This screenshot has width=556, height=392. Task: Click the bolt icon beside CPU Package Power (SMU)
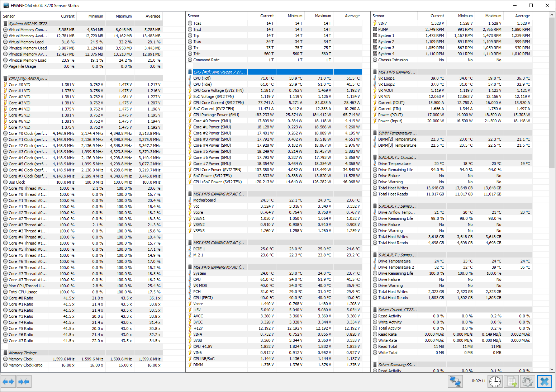(x=190, y=115)
